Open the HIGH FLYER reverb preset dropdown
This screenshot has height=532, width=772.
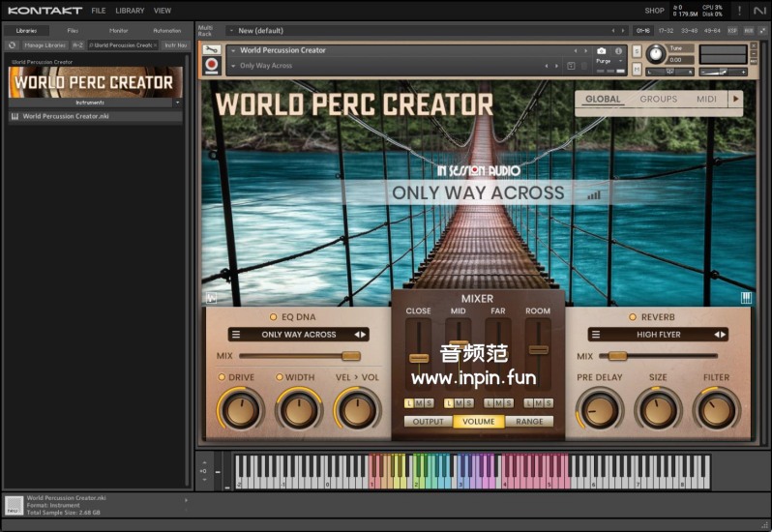pos(658,335)
